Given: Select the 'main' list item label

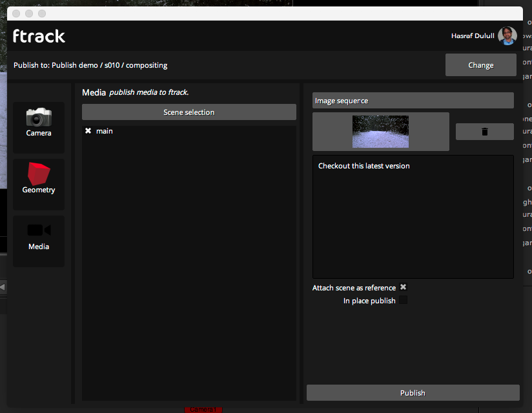Looking at the screenshot, I should point(105,131).
